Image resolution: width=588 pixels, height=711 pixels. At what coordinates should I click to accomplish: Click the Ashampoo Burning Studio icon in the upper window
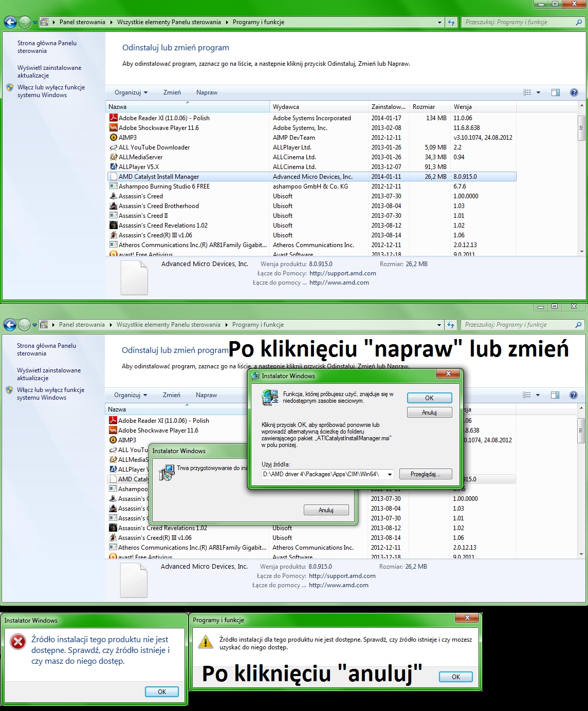click(114, 186)
